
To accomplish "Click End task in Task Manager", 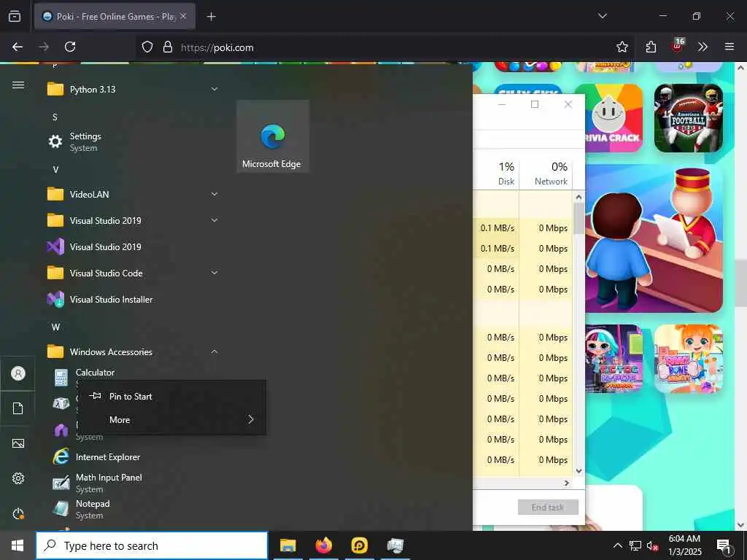I will (548, 507).
